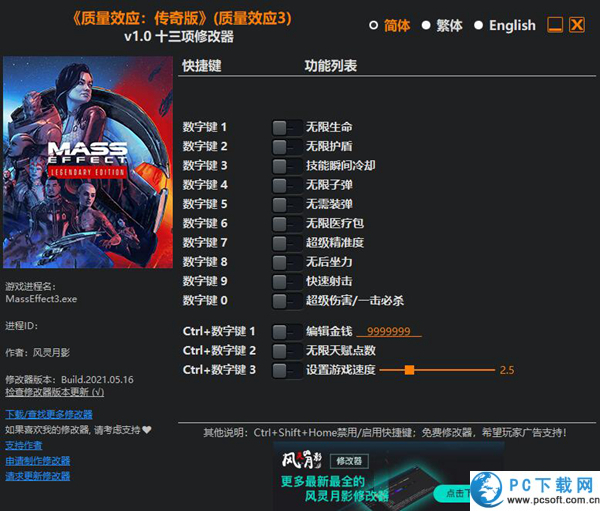
Task: Click the Mass Effect Legendary Edition cover image
Action: click(88, 162)
